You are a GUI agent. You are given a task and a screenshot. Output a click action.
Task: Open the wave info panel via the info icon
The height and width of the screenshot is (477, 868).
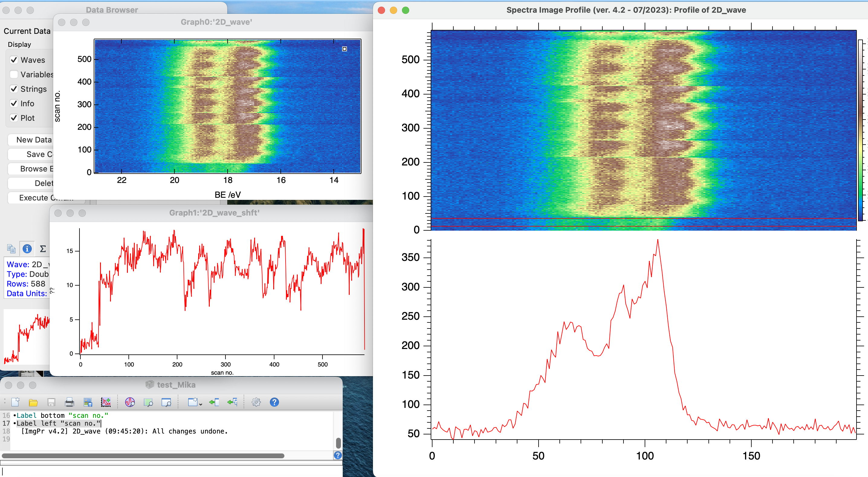point(27,249)
